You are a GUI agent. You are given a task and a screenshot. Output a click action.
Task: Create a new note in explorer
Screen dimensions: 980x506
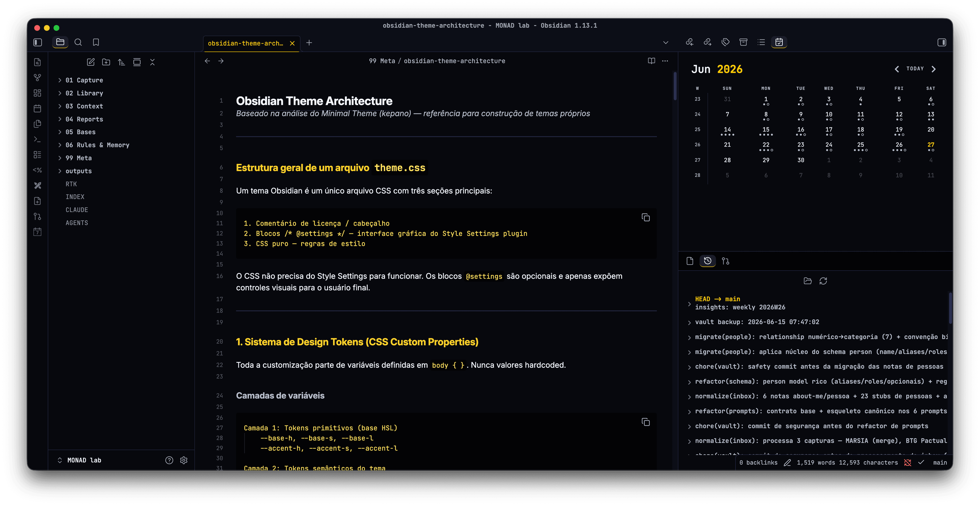[91, 62]
